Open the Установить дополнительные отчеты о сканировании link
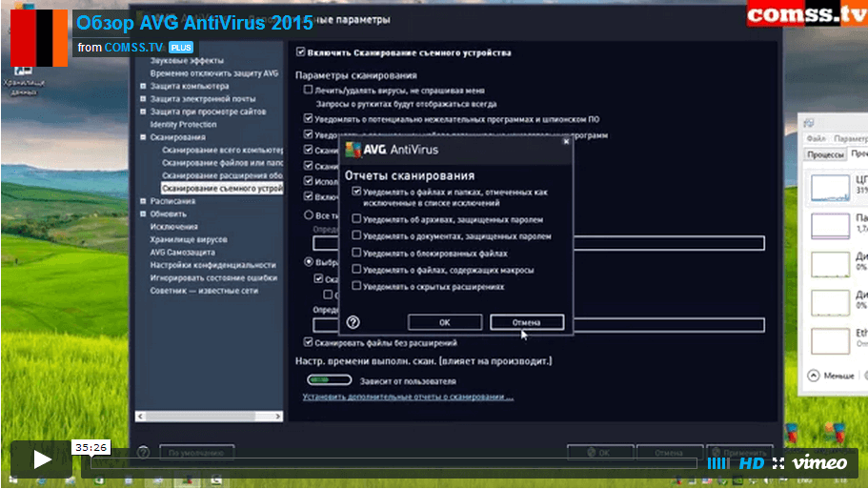The width and height of the screenshot is (868, 489). click(408, 397)
